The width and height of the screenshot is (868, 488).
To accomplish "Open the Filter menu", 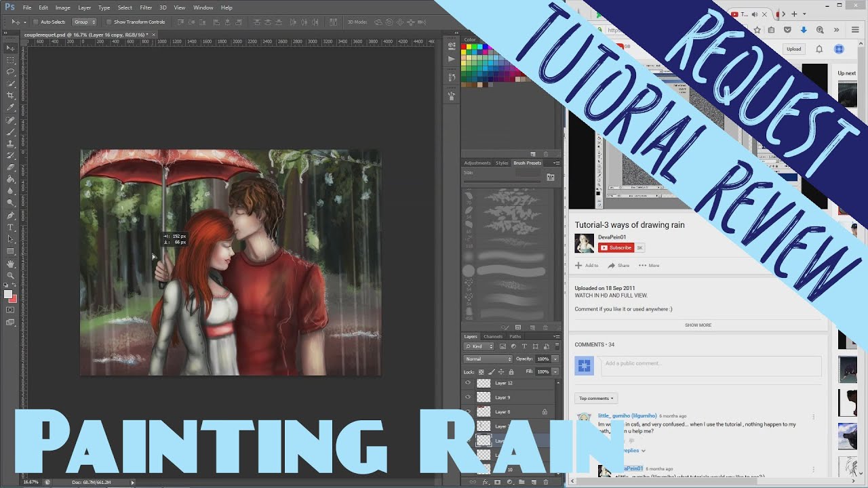I will 146,7.
